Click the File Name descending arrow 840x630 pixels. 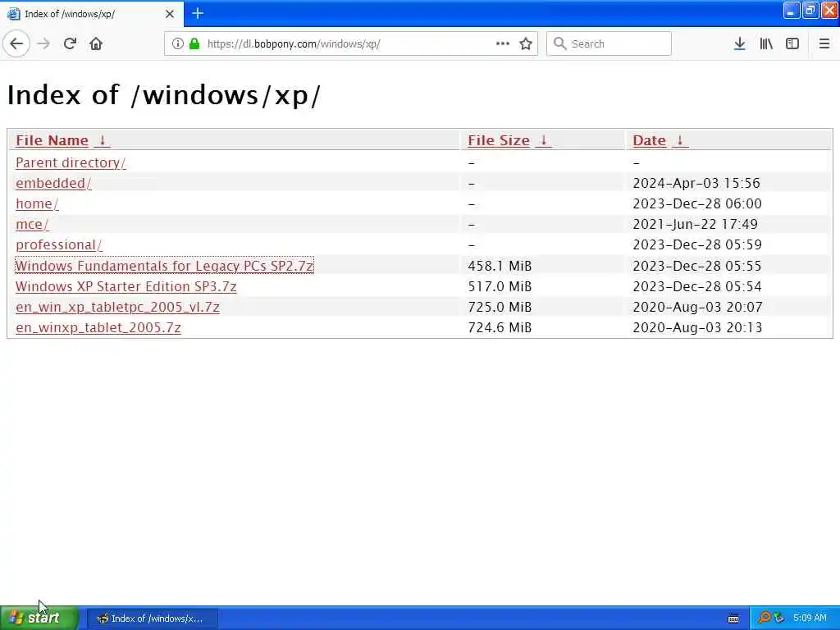[102, 140]
